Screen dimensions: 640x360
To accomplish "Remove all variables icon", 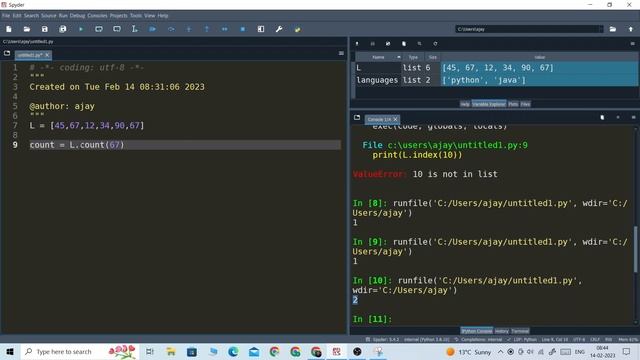I will tap(404, 44).
